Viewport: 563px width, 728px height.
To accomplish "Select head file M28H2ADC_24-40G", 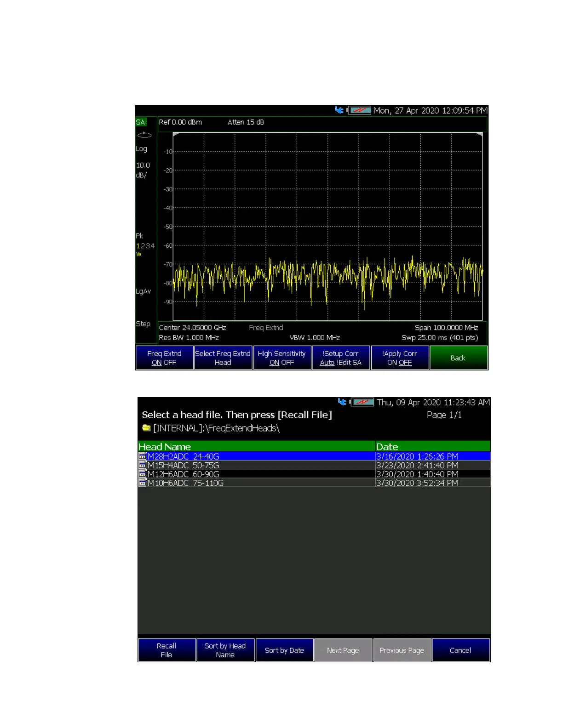I will (314, 456).
